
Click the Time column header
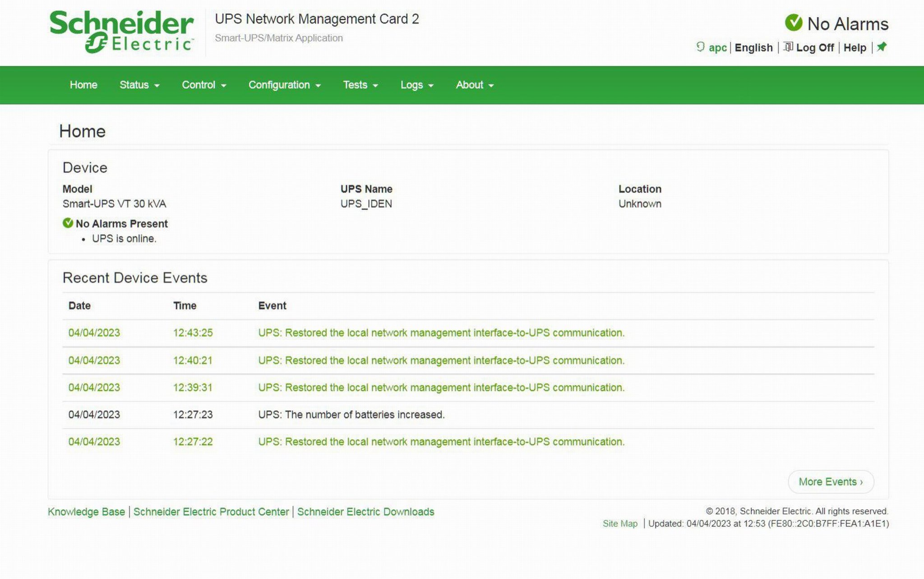[x=185, y=306]
